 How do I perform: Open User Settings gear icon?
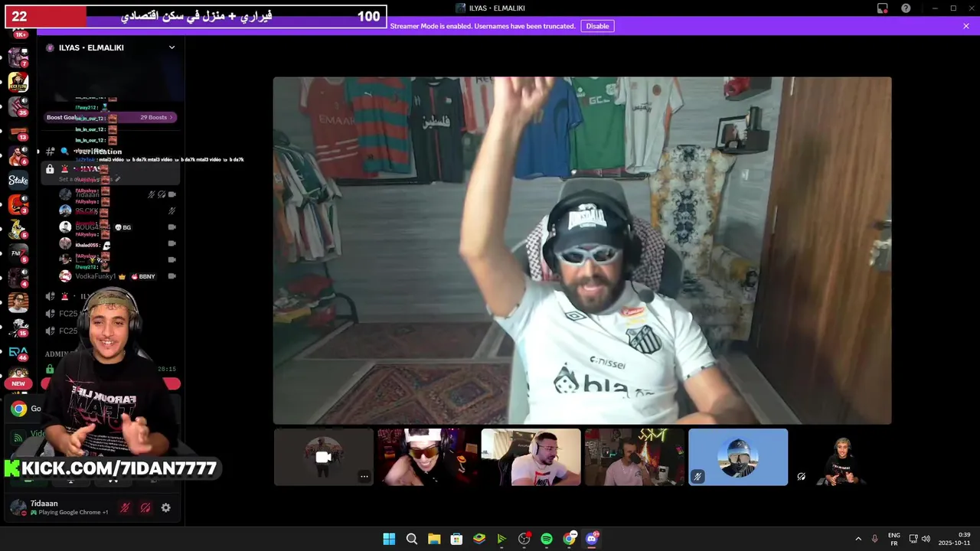tap(166, 507)
